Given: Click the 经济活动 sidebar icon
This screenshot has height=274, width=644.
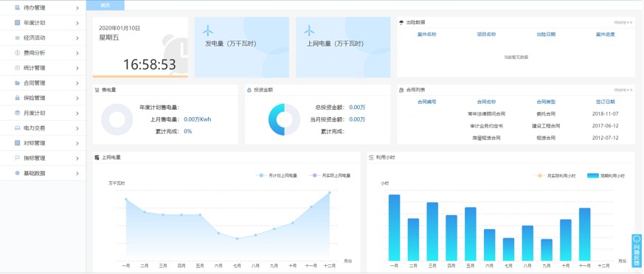Looking at the screenshot, I should pos(17,38).
